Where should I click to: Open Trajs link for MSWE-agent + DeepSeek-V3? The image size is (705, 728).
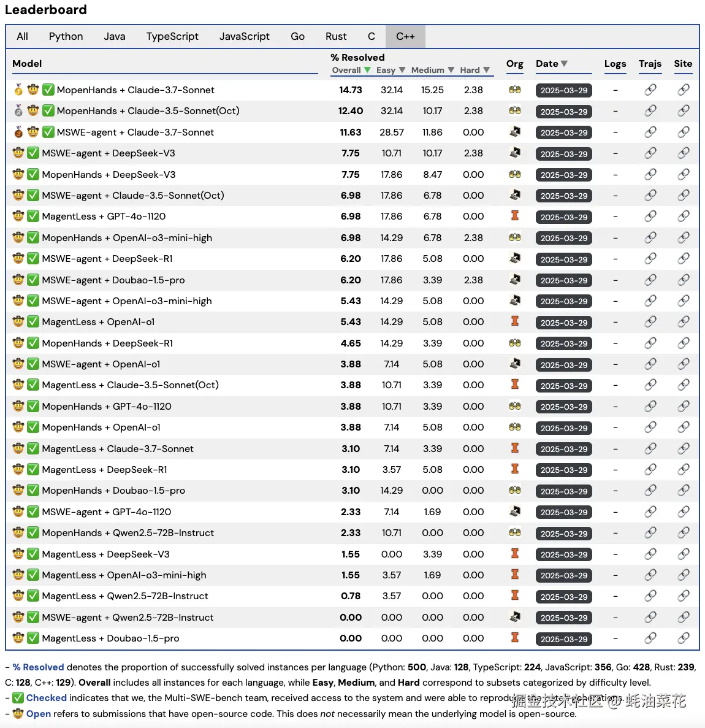point(650,153)
